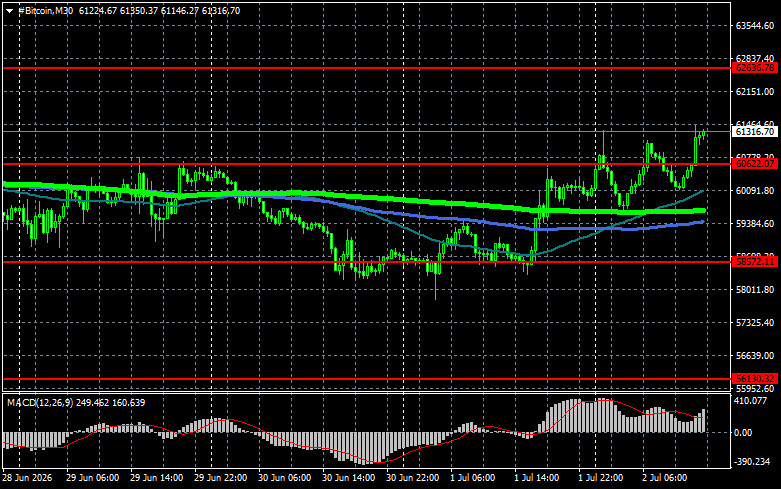Select the 60622.07 red price label
The image size is (781, 489).
click(755, 163)
